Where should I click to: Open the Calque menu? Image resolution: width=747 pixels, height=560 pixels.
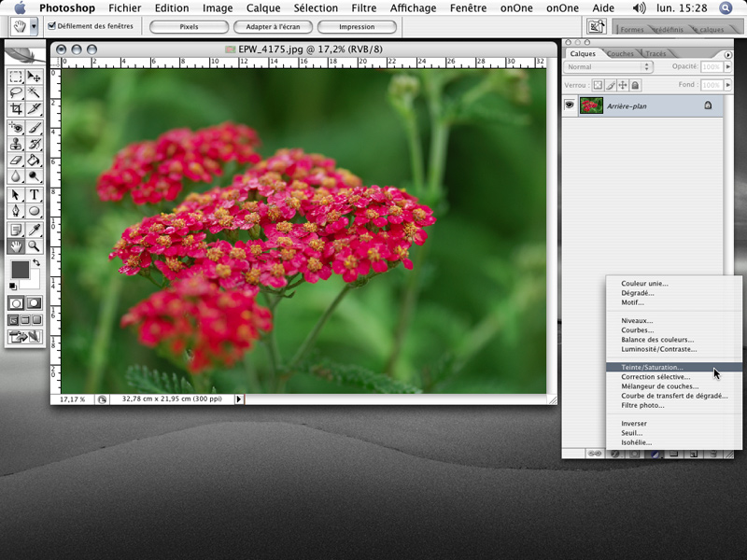[x=263, y=8]
